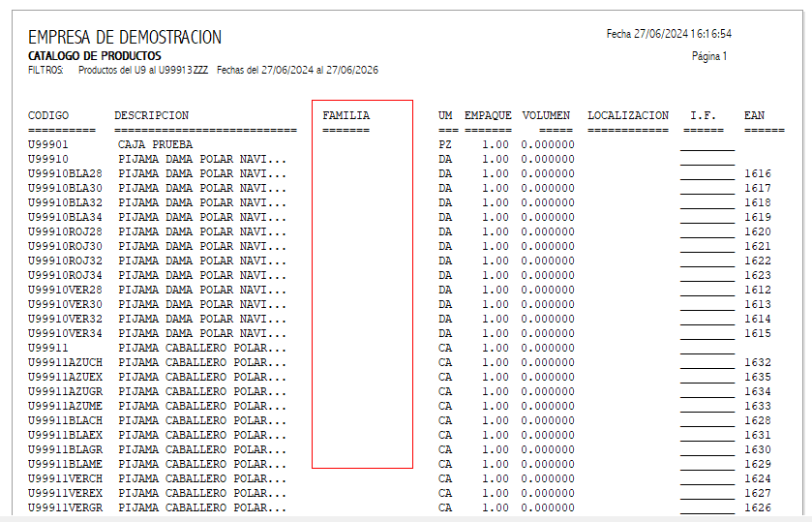The height and width of the screenshot is (522, 812).
Task: Click the FAMILIA column header
Action: coord(346,115)
